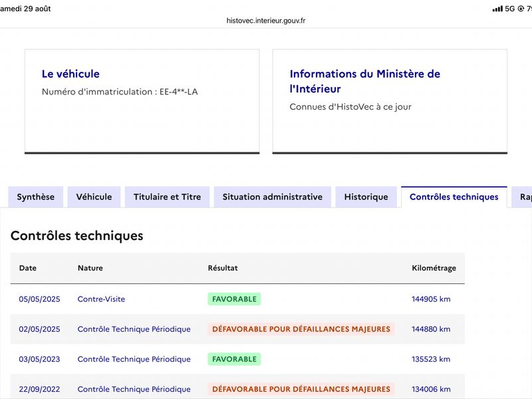Click the Date column header
Screen dimensions: 532x399
pyautogui.click(x=27, y=268)
